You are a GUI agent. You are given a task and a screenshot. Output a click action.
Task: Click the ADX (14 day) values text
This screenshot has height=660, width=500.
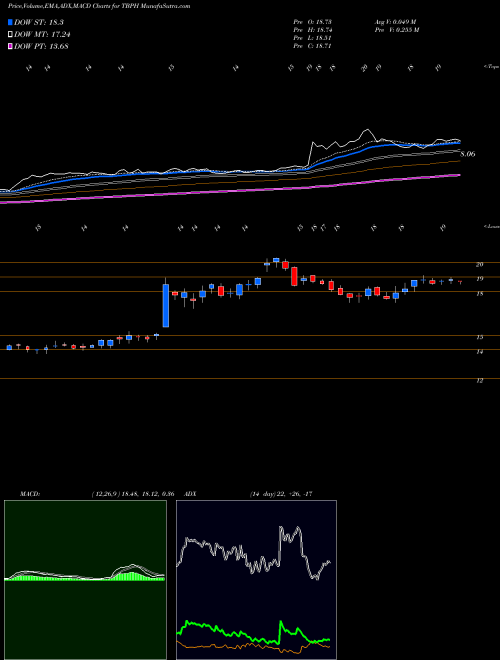280,494
